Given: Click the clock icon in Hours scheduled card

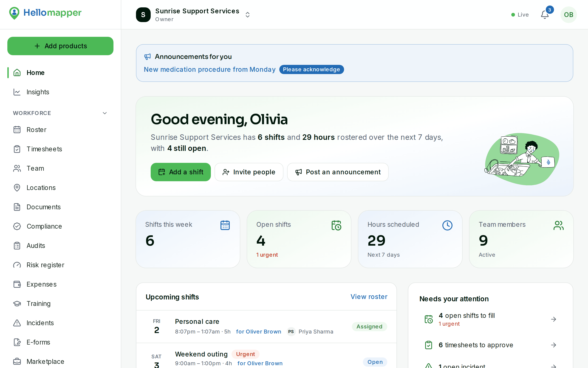Looking at the screenshot, I should pos(447,225).
